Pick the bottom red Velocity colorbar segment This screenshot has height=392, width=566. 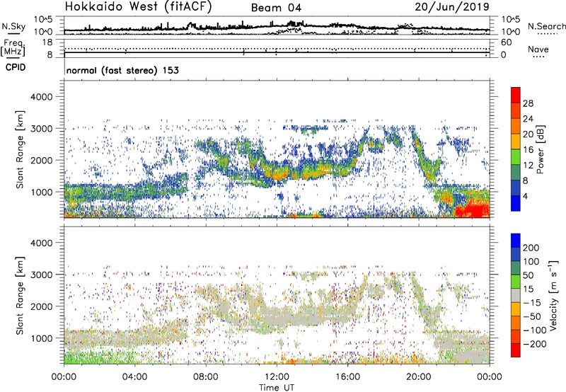[x=516, y=350]
